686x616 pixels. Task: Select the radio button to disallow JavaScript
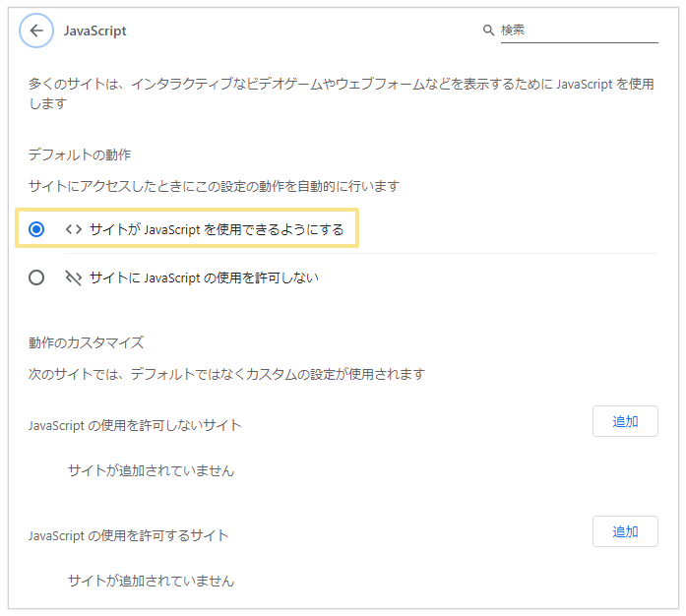[x=36, y=278]
